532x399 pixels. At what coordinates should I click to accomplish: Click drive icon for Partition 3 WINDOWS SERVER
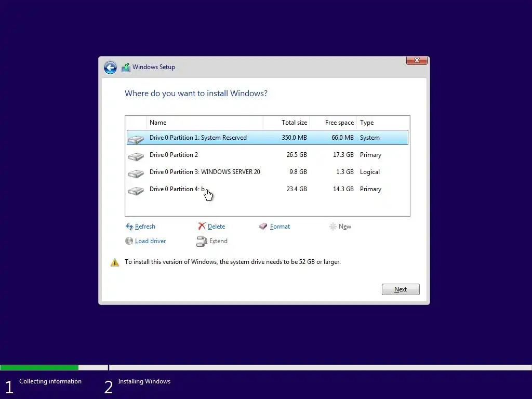point(136,174)
